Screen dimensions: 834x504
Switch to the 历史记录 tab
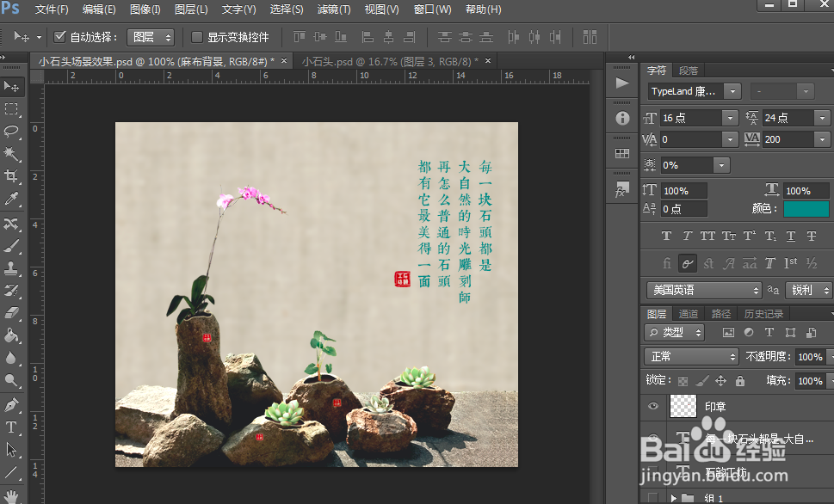(x=763, y=314)
